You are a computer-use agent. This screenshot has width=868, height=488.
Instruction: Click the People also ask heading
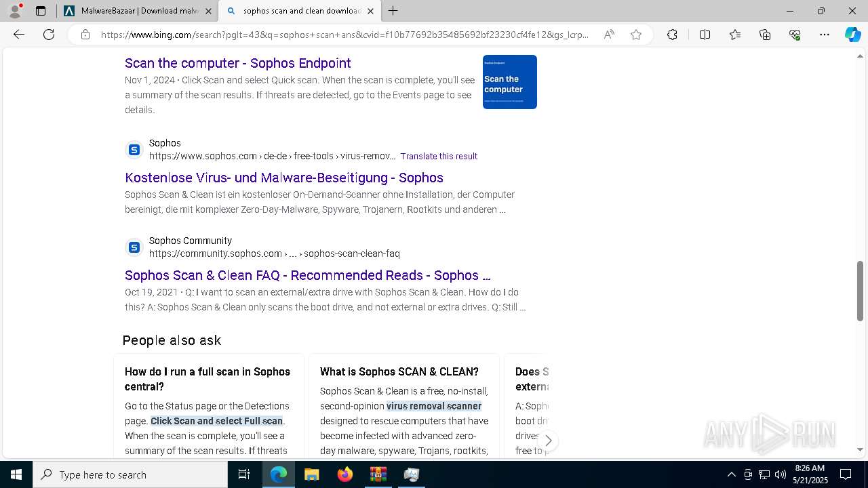tap(172, 340)
